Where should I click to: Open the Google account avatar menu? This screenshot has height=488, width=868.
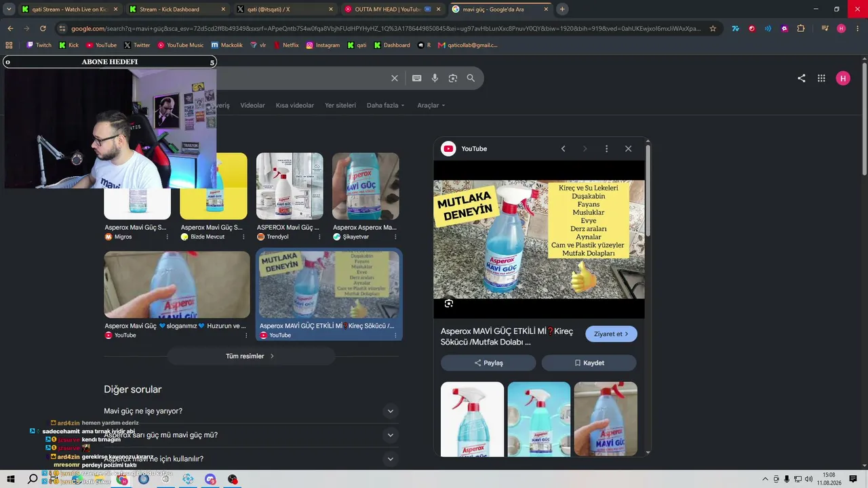[843, 78]
